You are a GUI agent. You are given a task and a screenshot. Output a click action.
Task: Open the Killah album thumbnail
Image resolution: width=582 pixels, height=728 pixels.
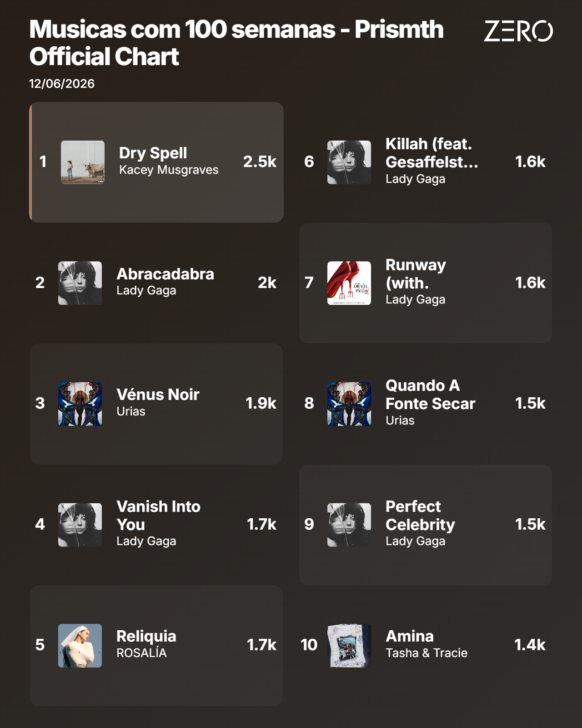(x=349, y=162)
